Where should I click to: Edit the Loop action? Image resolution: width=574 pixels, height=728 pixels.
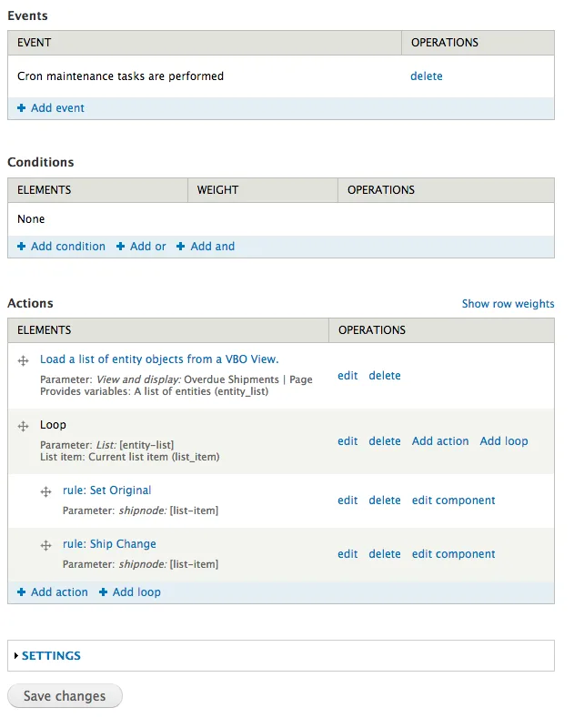[347, 440]
